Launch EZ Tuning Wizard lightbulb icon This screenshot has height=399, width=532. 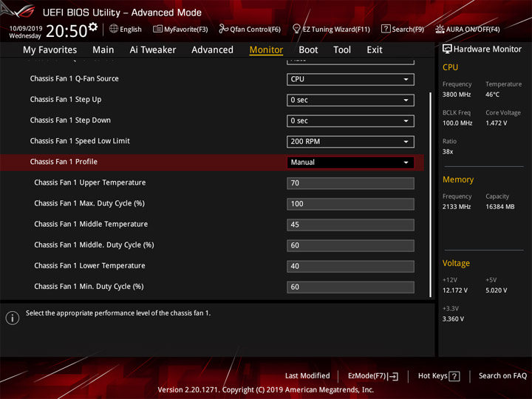[x=296, y=29]
